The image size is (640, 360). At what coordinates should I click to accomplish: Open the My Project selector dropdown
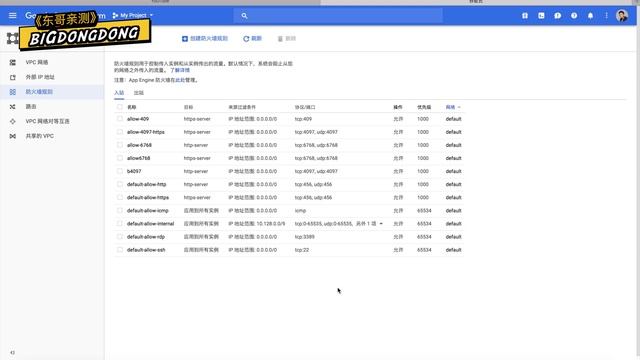(133, 16)
